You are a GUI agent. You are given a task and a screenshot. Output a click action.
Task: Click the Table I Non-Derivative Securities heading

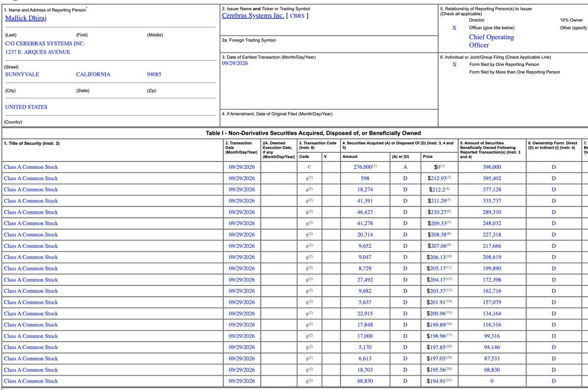click(x=313, y=133)
